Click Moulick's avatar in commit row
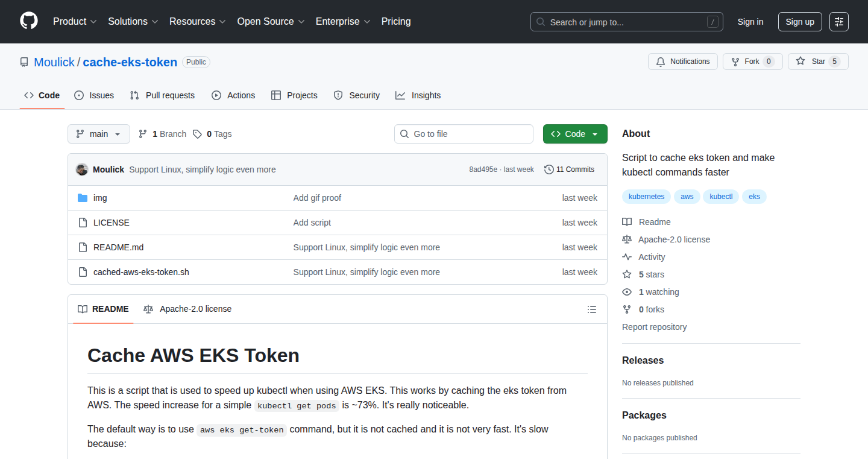 pos(82,169)
